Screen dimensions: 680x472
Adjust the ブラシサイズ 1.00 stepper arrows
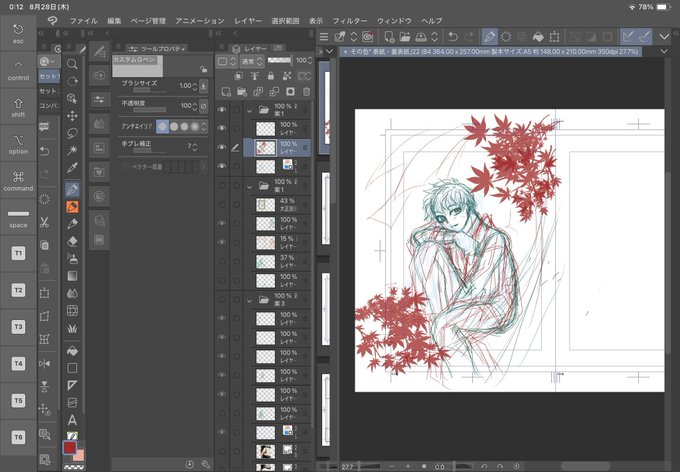click(x=194, y=86)
